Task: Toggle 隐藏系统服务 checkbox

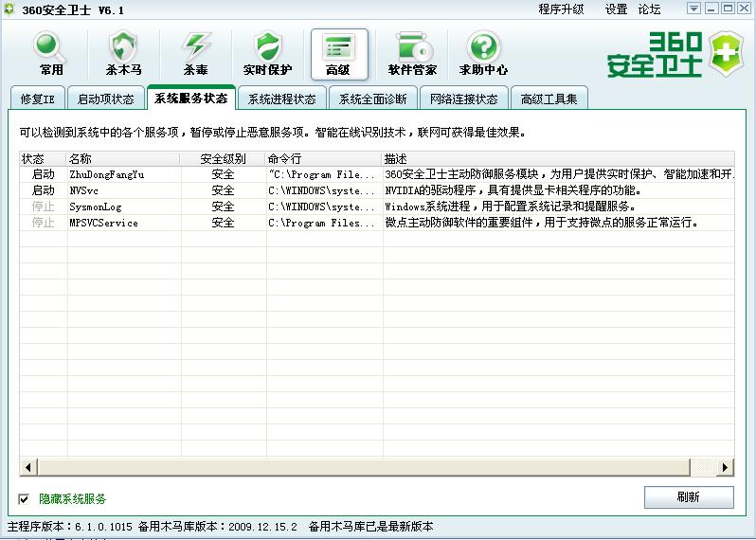Action: (x=24, y=499)
